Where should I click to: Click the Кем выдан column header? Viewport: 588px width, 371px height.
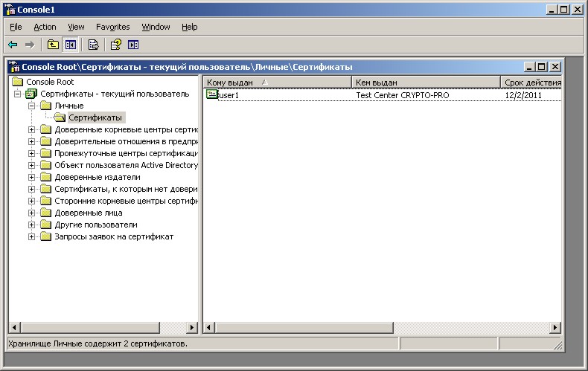(424, 82)
